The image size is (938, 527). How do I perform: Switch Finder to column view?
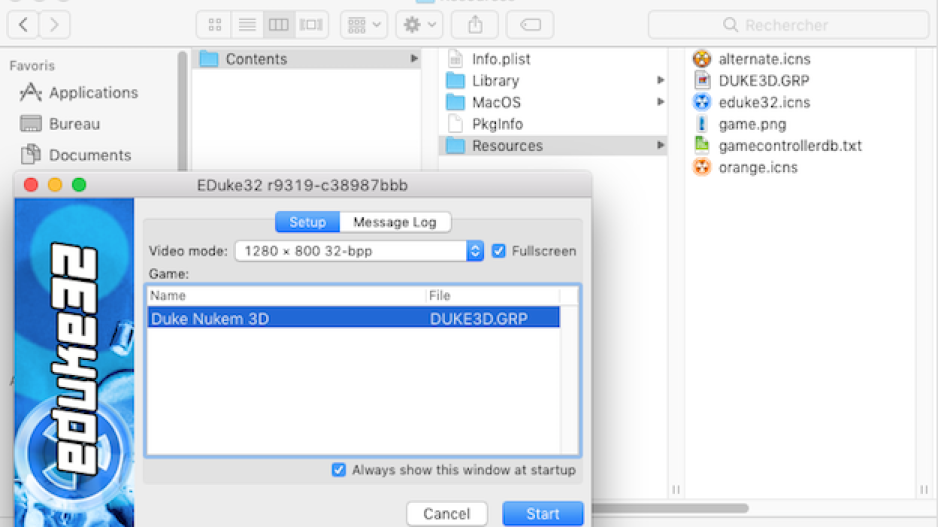pos(279,25)
